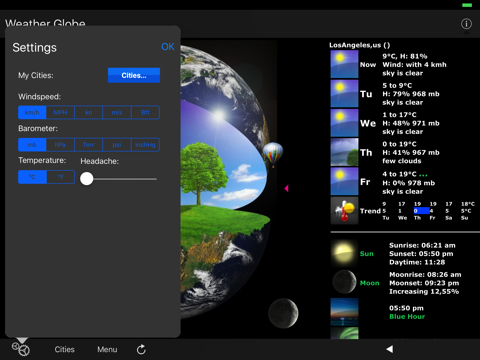Tap the crescent moon below the globe

point(283,313)
